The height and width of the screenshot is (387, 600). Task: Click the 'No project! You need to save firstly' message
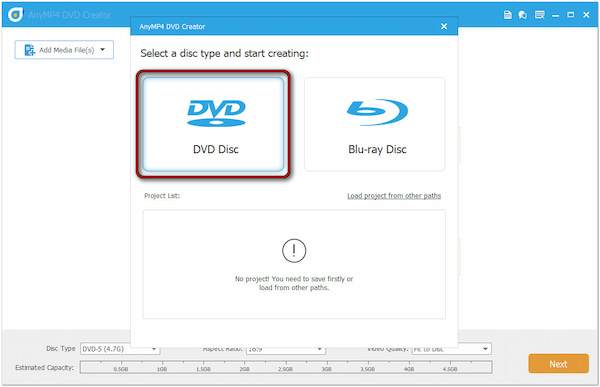[x=294, y=283]
